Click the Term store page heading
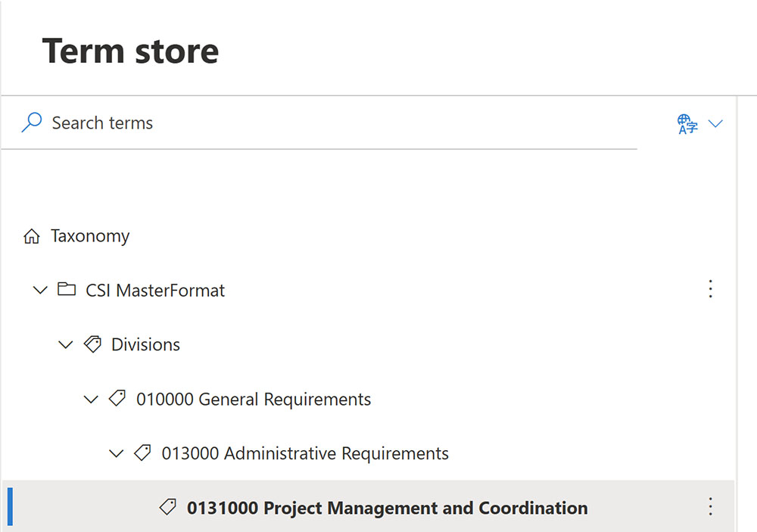The height and width of the screenshot is (532, 757). click(130, 51)
